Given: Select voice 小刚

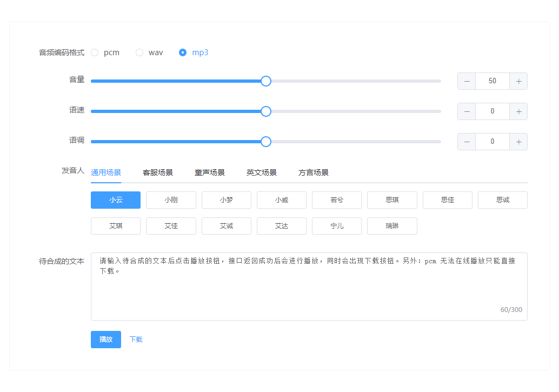Looking at the screenshot, I should [171, 200].
